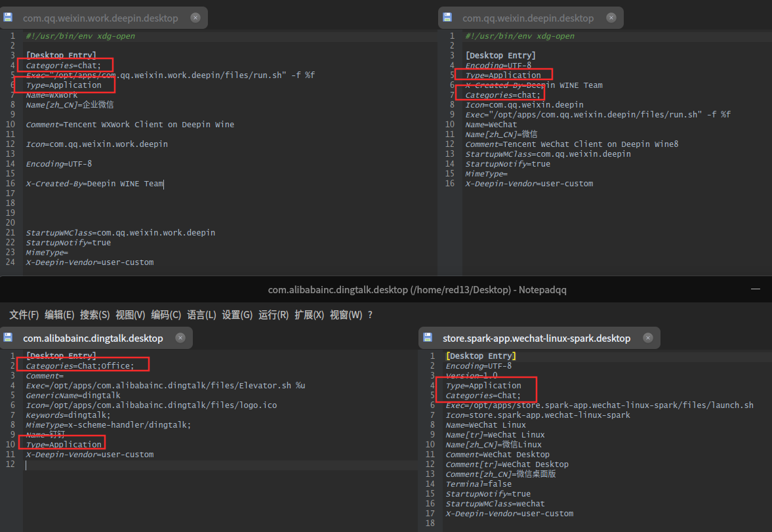This screenshot has height=532, width=772.
Task: Open the 扩展(X) menu
Action: (x=309, y=315)
